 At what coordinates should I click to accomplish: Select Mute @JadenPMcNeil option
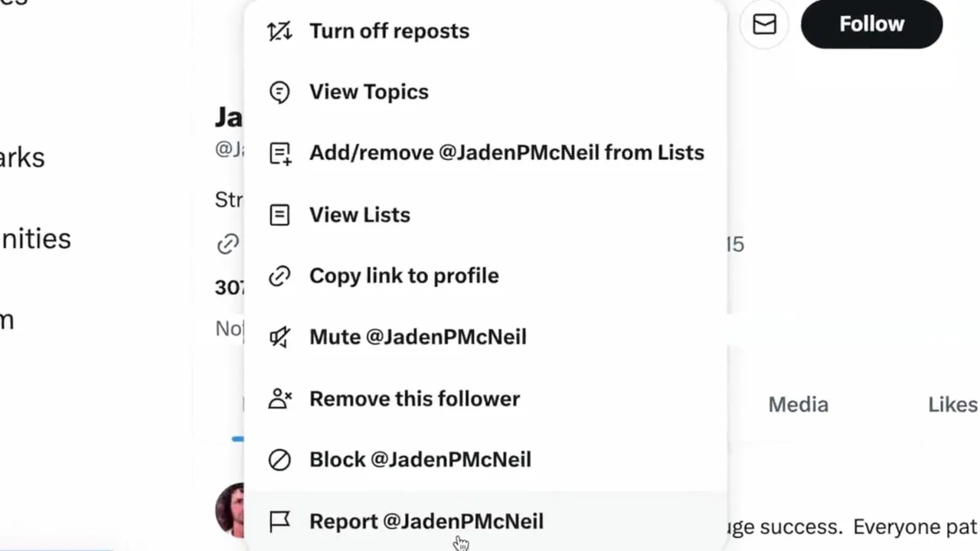click(417, 337)
